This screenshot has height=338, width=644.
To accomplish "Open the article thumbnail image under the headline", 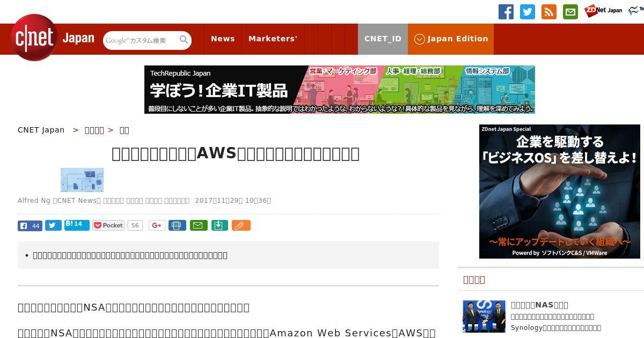I will [82, 180].
